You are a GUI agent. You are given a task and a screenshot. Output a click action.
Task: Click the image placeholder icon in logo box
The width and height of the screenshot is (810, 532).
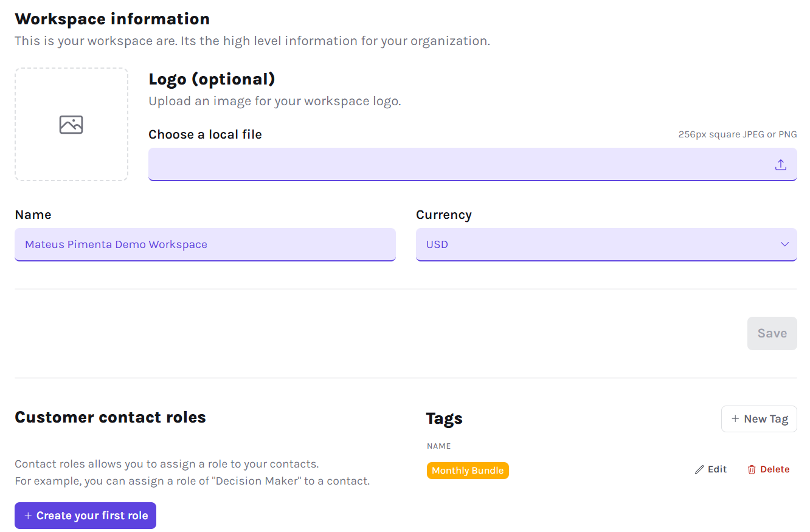click(71, 125)
